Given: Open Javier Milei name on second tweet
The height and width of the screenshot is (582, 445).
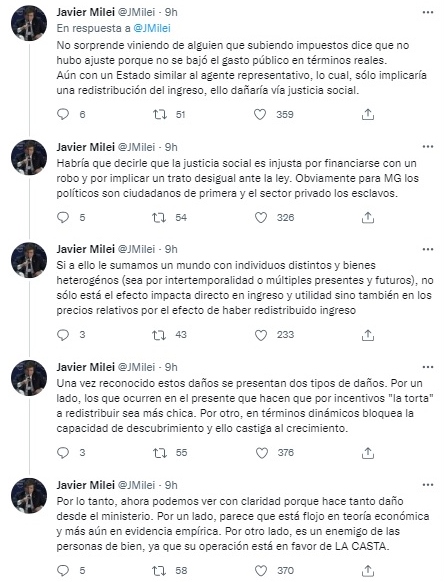Looking at the screenshot, I should click(x=85, y=147).
